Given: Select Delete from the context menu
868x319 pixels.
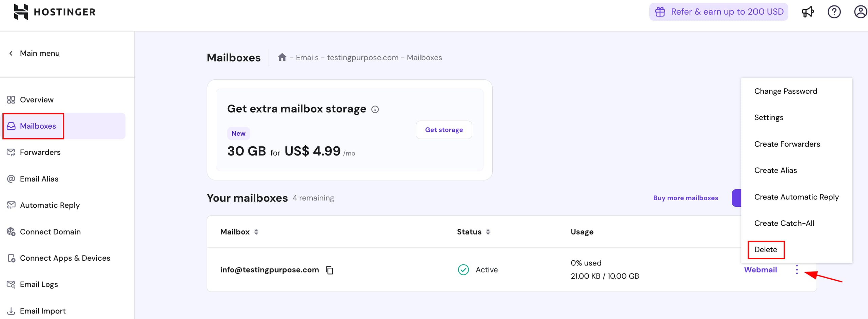Looking at the screenshot, I should [x=766, y=250].
